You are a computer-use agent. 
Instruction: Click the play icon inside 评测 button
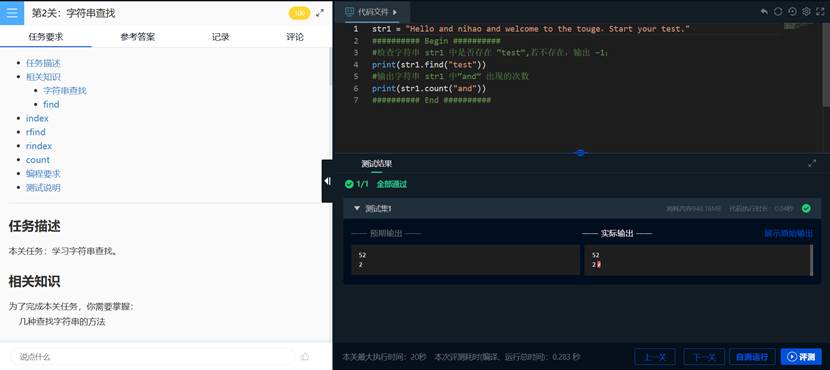(x=792, y=357)
